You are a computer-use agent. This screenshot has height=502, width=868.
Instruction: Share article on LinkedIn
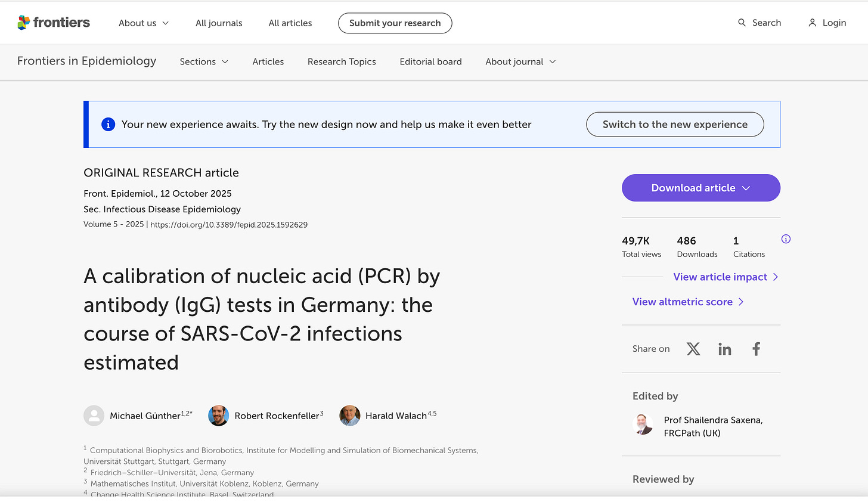pyautogui.click(x=725, y=349)
